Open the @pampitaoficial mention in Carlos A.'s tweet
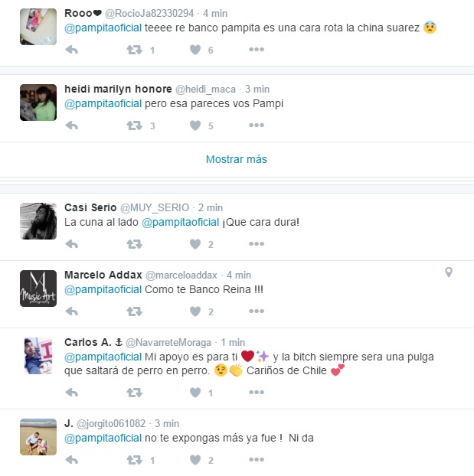The image size is (474, 476). 103,357
